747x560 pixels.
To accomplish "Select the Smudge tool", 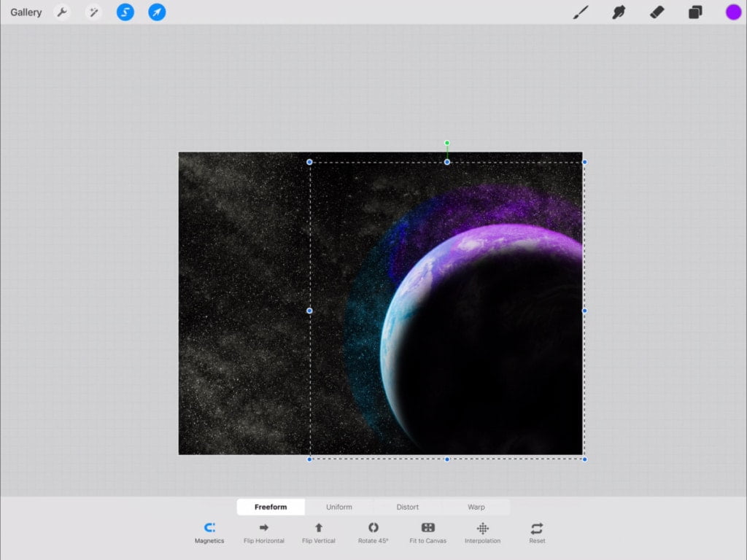I will [619, 12].
